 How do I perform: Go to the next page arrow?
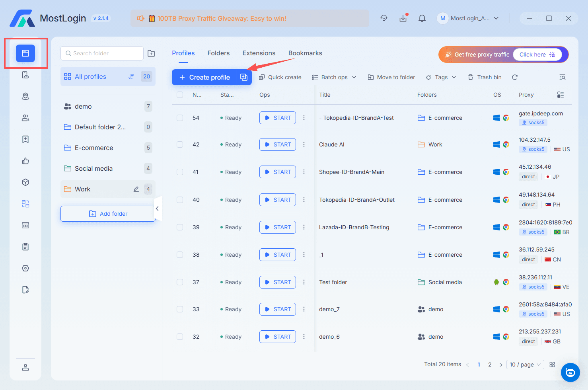point(501,365)
